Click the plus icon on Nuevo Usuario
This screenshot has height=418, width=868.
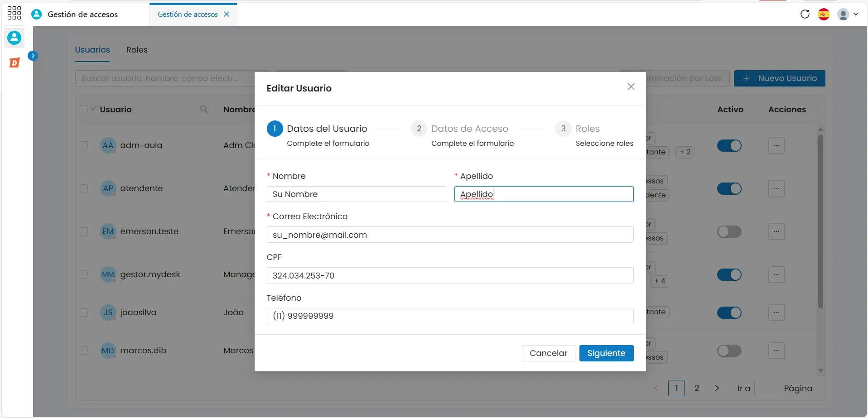tap(746, 78)
